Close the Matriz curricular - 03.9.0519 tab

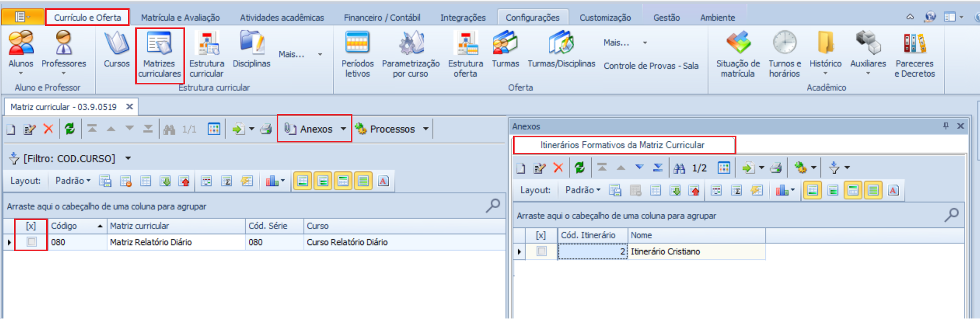tap(130, 107)
